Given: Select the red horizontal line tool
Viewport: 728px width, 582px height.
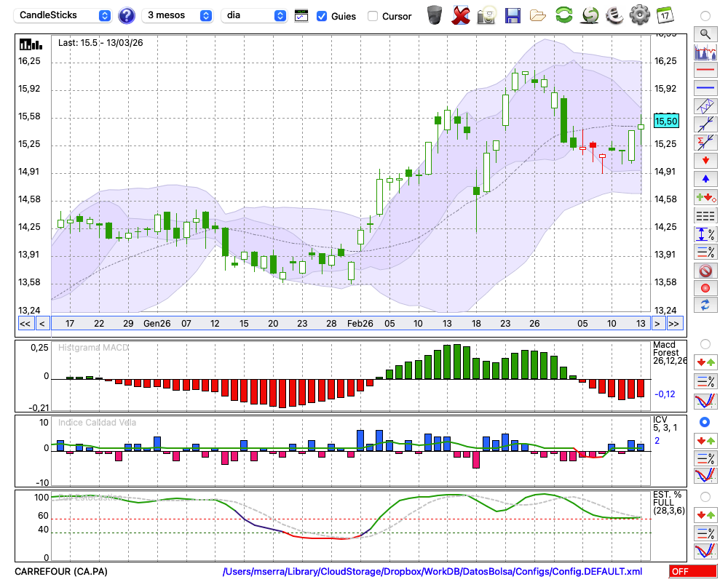Looking at the screenshot, I should point(705,71).
